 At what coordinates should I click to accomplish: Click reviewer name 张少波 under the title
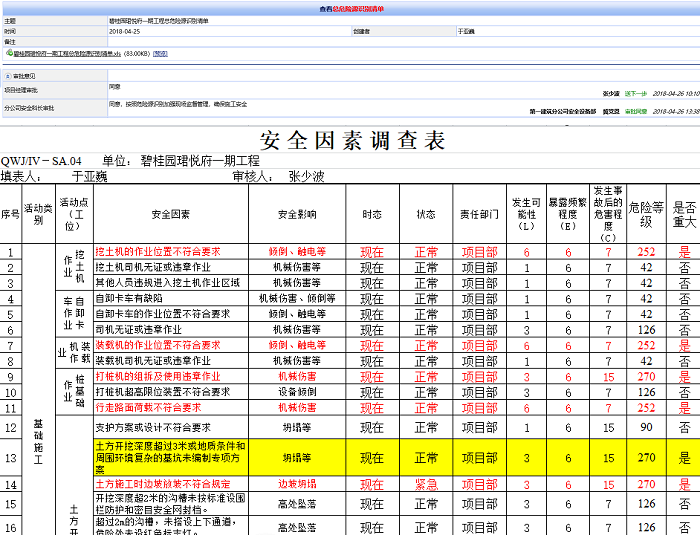pos(306,176)
